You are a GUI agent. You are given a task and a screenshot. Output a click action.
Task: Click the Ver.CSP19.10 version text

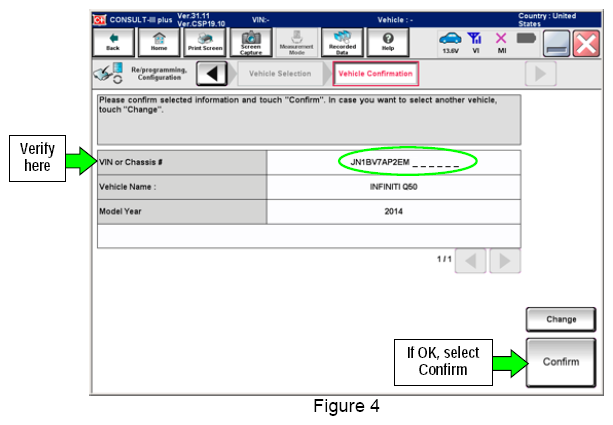(x=201, y=24)
